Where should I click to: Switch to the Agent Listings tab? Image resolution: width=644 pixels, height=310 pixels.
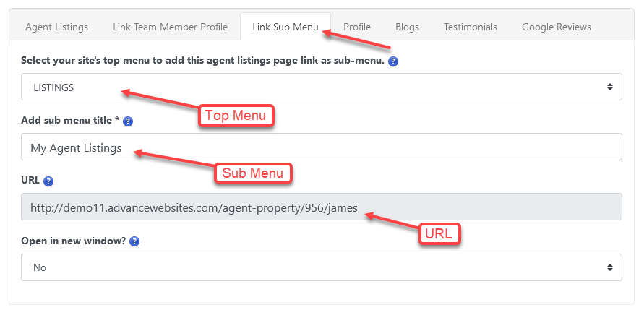(x=56, y=27)
